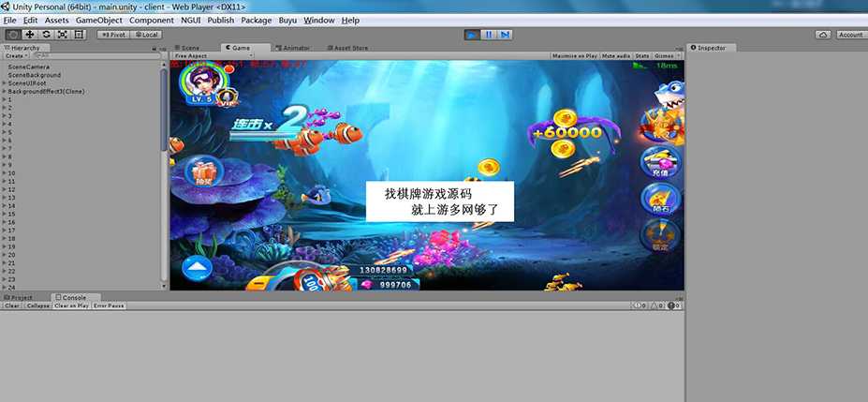Toggle warning messages filter in Console

[x=657, y=305]
